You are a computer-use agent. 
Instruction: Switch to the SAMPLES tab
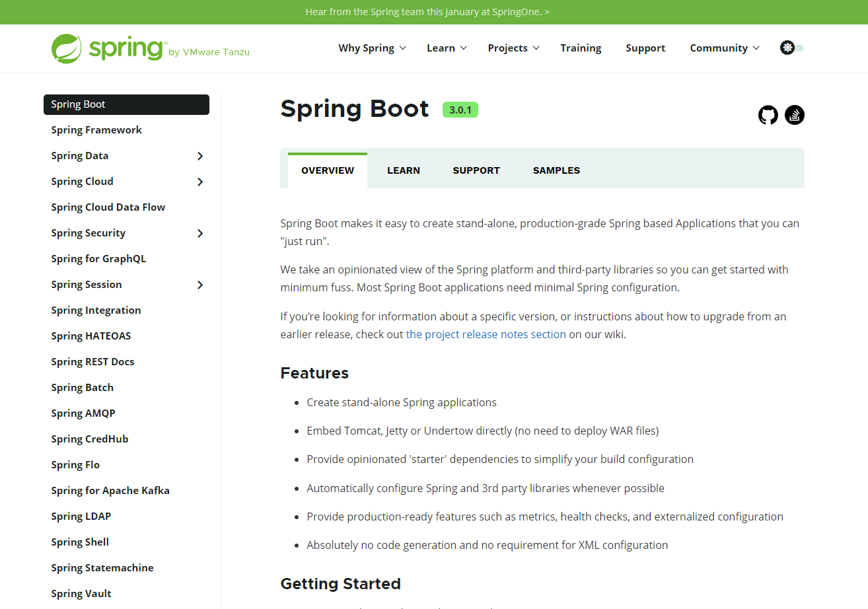coord(556,170)
